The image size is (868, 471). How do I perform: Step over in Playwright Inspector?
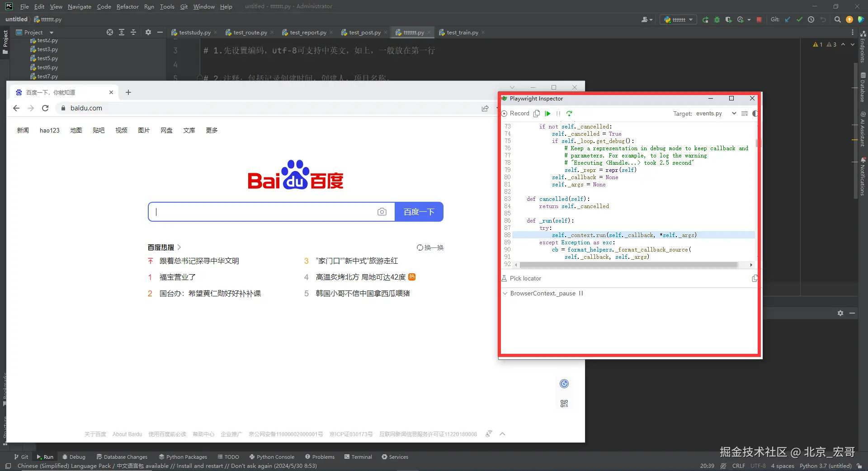(x=569, y=114)
